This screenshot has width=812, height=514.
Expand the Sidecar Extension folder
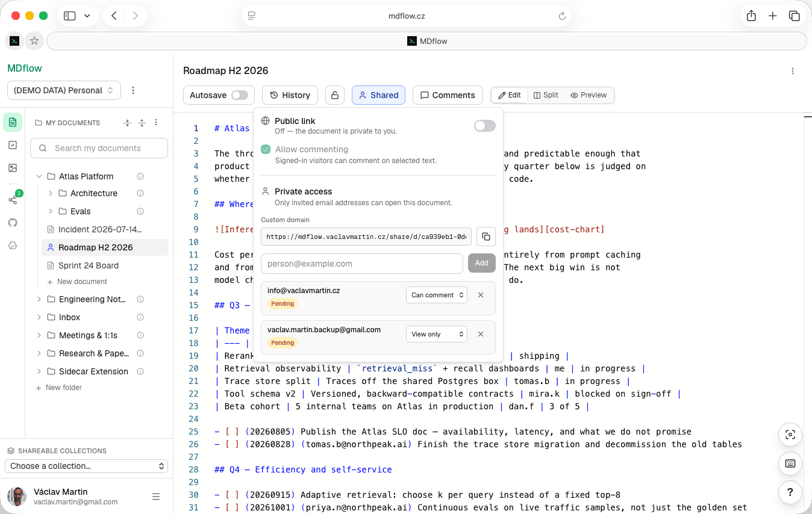pos(39,371)
